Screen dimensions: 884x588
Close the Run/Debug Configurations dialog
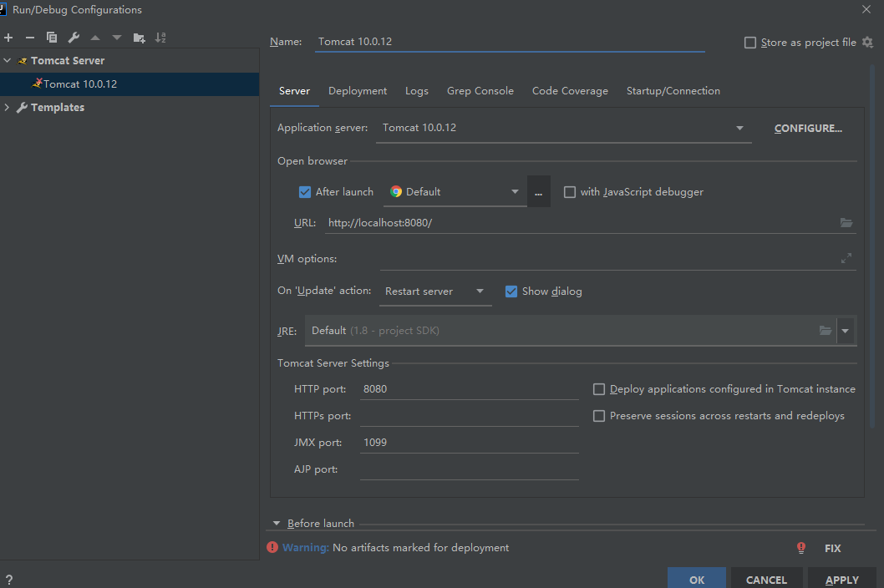pyautogui.click(x=866, y=9)
